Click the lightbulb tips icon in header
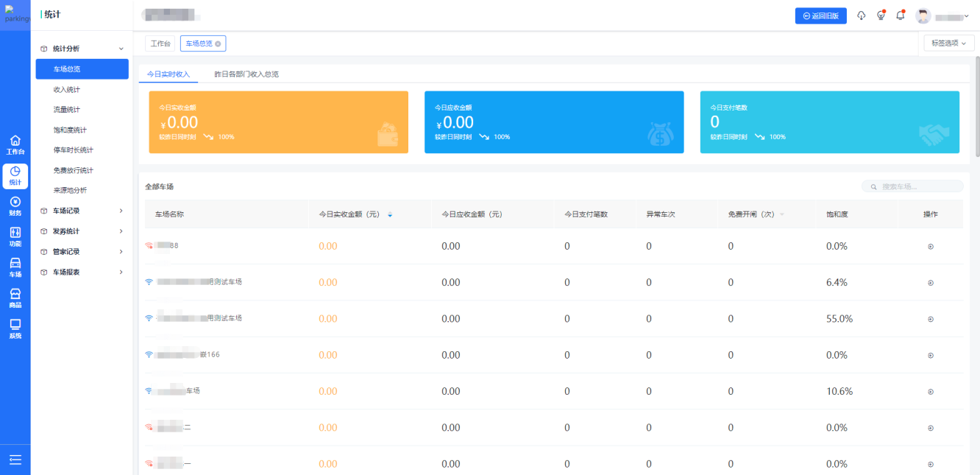The width and height of the screenshot is (980, 475). 881,15
